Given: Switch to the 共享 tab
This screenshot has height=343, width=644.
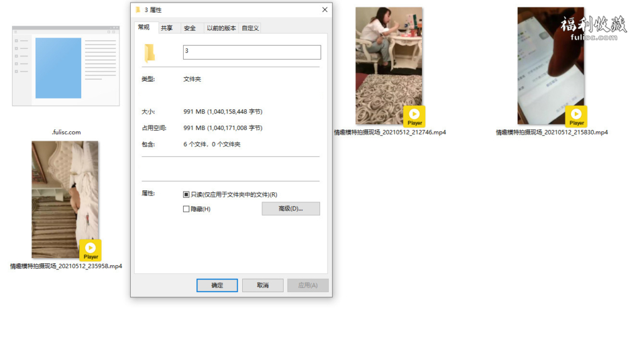Looking at the screenshot, I should pyautogui.click(x=167, y=28).
